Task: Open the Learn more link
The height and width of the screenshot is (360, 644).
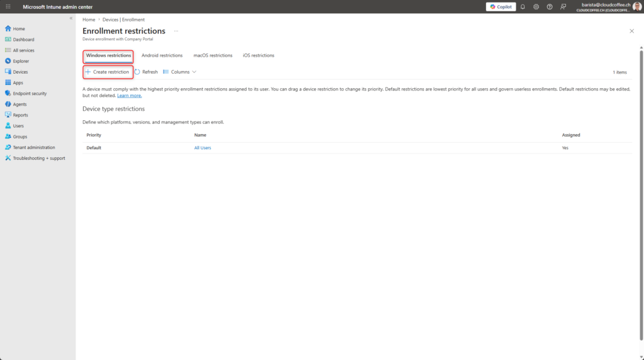Action: tap(130, 96)
